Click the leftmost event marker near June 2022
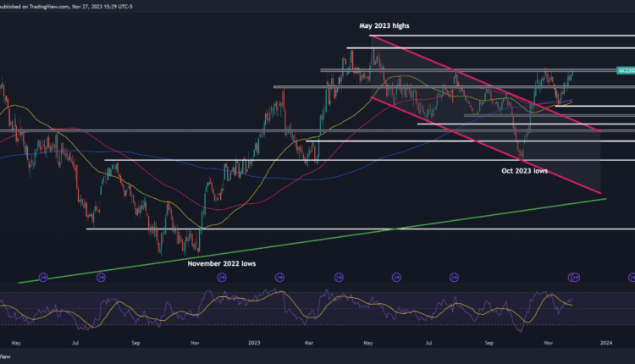The height and width of the screenshot is (364, 635). pos(43,276)
